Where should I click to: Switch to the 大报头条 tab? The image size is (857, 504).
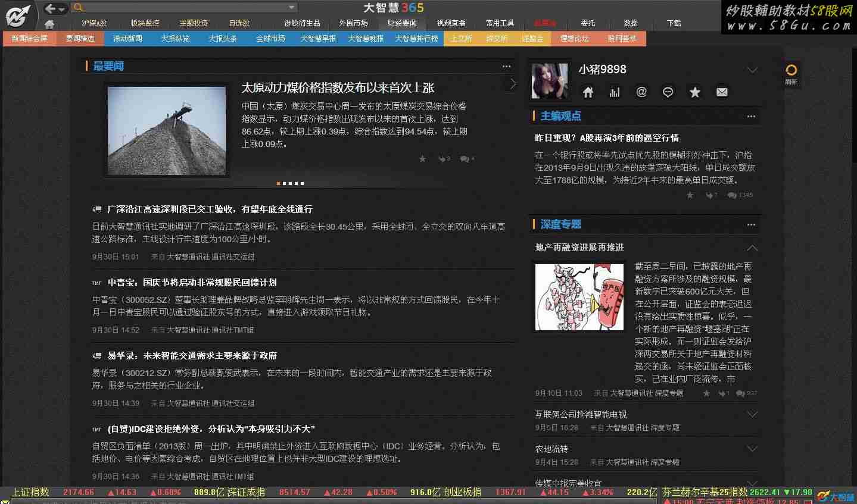pos(223,39)
